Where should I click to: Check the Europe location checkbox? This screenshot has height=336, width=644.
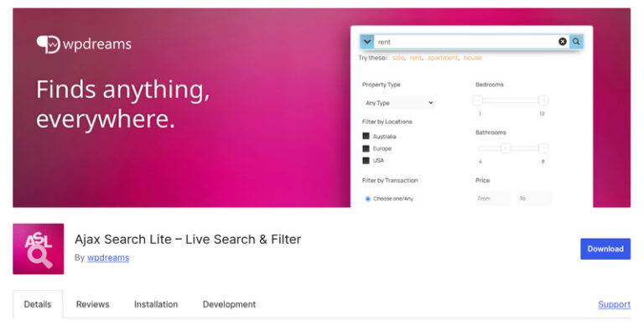tap(366, 148)
